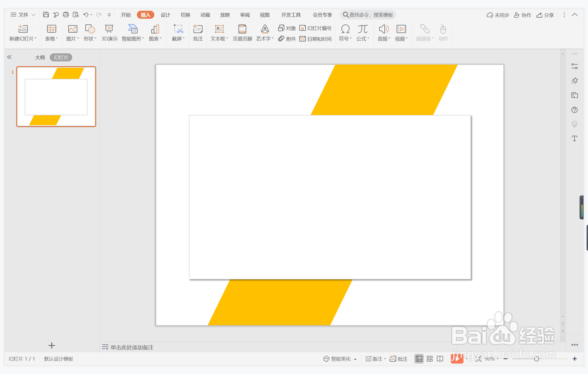Insert a table with 表格 icon
The height and width of the screenshot is (374, 588).
51,32
